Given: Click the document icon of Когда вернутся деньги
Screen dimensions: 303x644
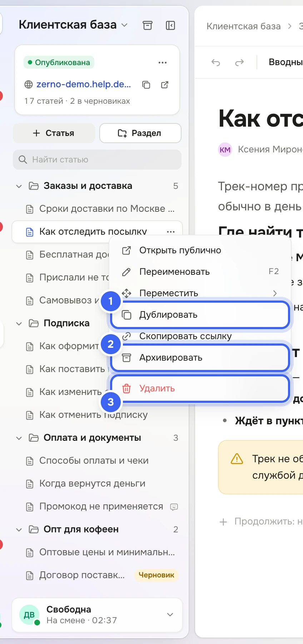Looking at the screenshot, I should (30, 484).
